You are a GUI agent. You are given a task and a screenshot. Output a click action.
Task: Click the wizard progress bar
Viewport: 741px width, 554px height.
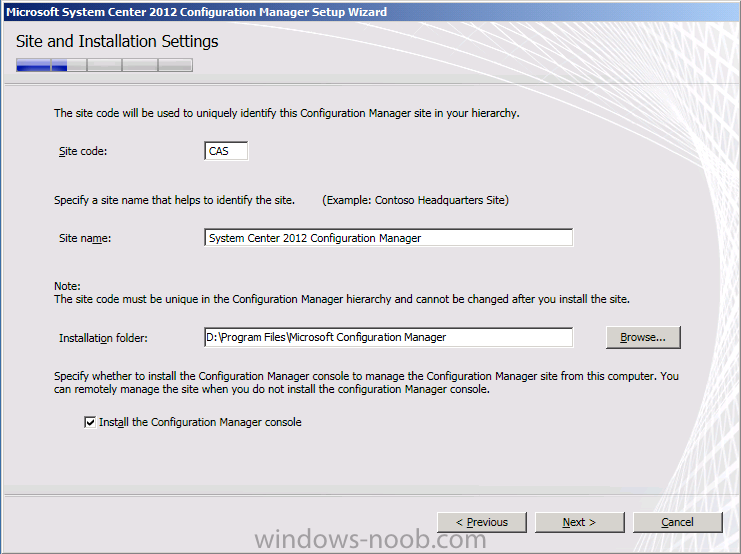tap(104, 65)
